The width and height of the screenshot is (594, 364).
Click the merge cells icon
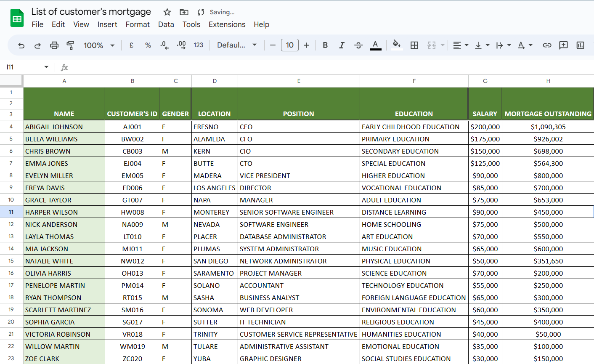click(x=432, y=45)
